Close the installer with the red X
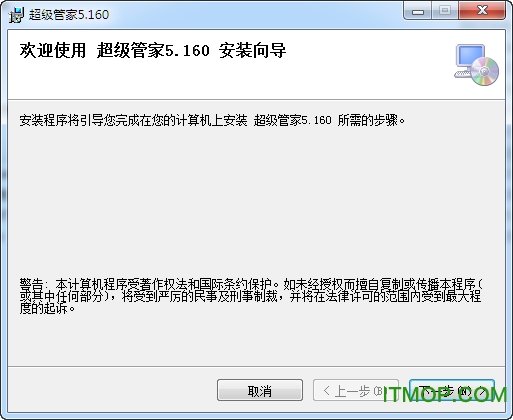 point(482,11)
